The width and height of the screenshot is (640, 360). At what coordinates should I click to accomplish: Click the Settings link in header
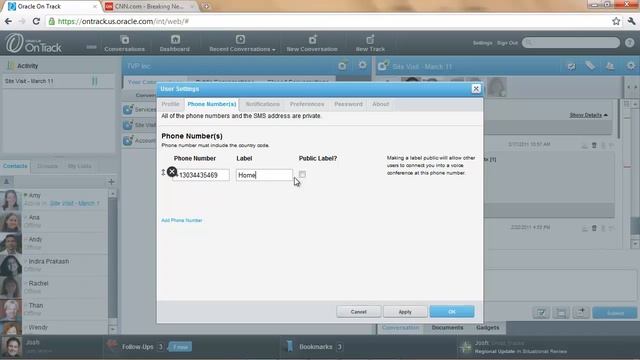[482, 43]
